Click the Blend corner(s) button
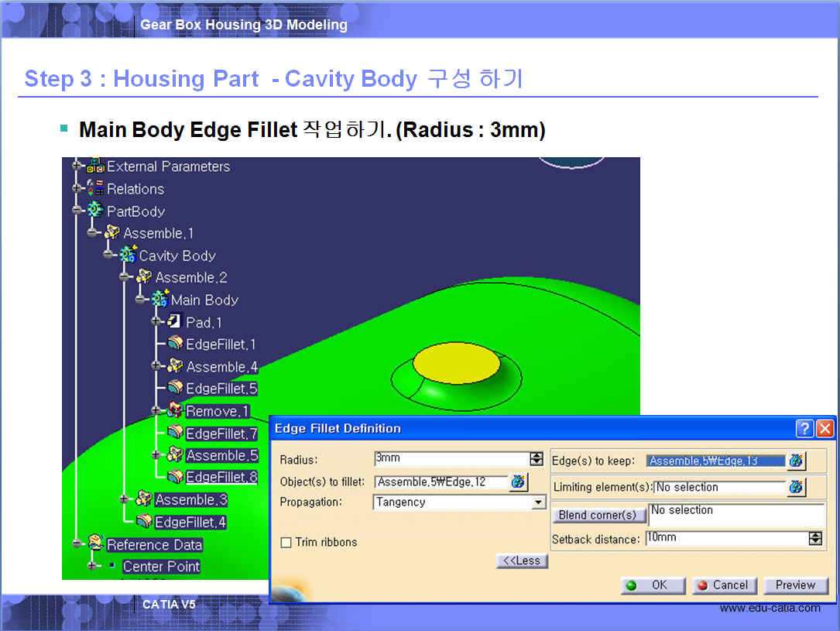Screen dimensions: 840x631 pyautogui.click(x=598, y=515)
